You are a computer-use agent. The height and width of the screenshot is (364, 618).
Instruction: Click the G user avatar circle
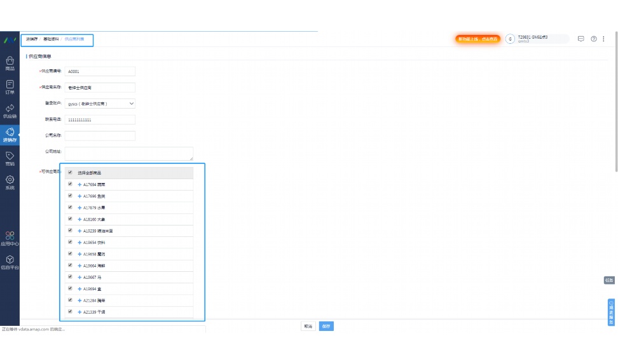click(x=510, y=39)
